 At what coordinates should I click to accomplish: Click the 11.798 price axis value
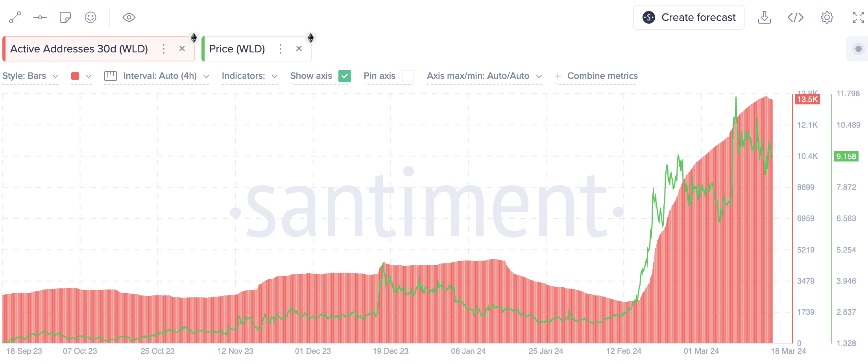848,94
